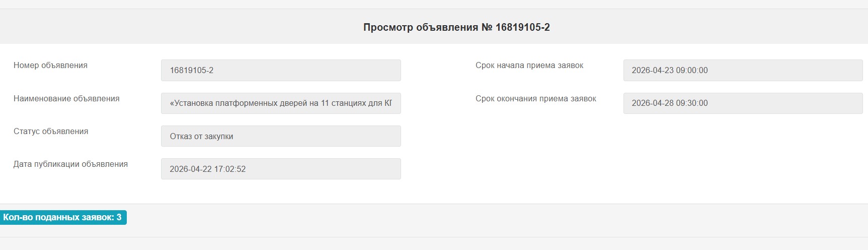Viewport: 868px width, 250px height.
Task: Click the "Просмотр объявления" title text
Action: point(421,27)
